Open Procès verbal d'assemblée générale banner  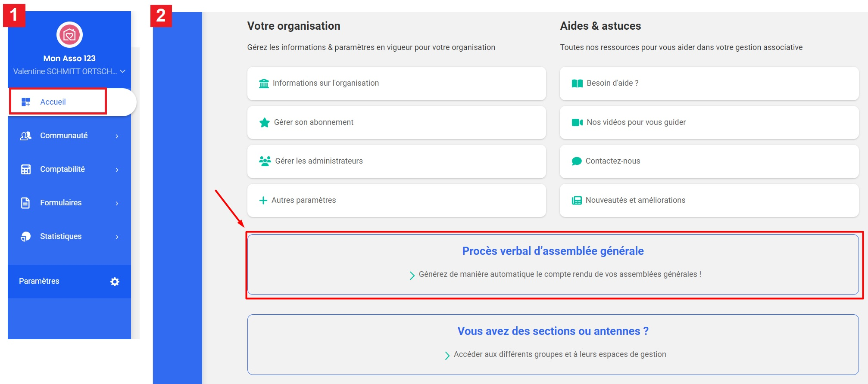(553, 264)
